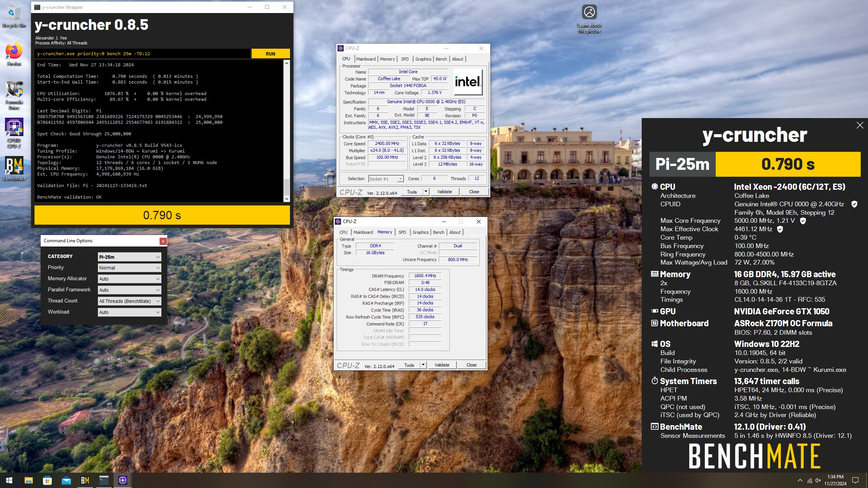Image resolution: width=868 pixels, height=488 pixels.
Task: Expand Tools arrow in CPU-Z Memory window
Action: coord(423,365)
